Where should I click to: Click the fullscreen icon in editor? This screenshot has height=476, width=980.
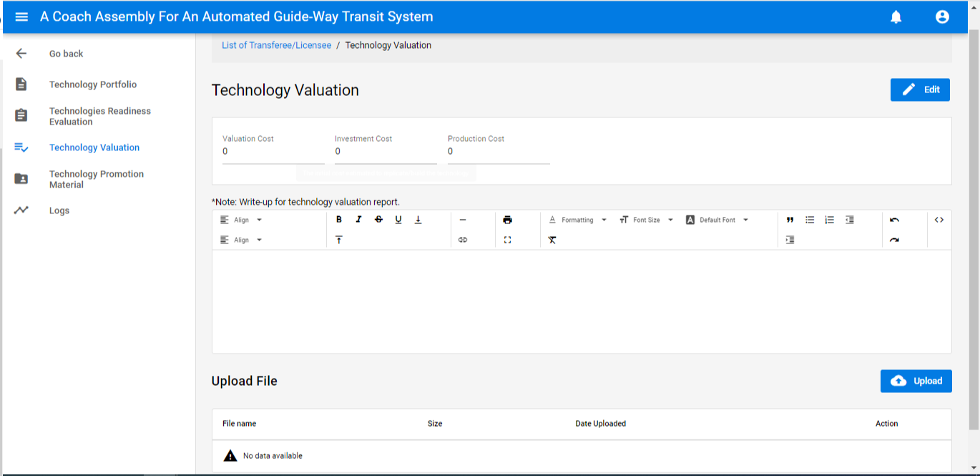pos(507,240)
